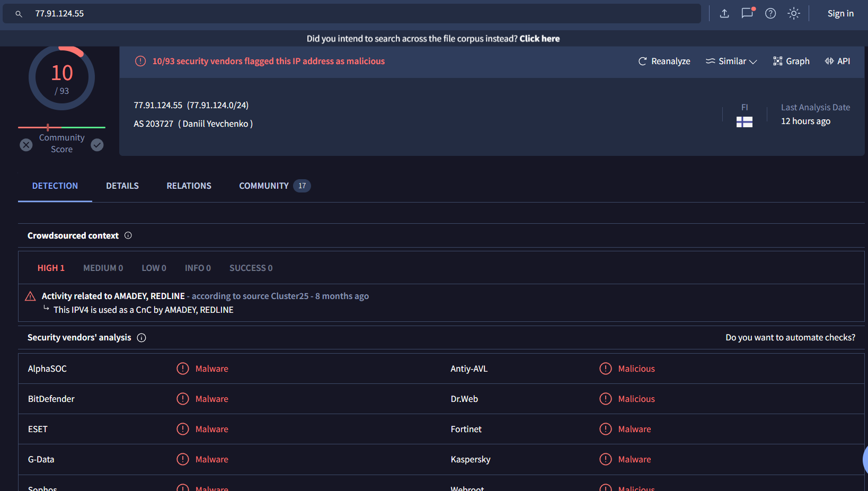Click the Graph icon button
Image resolution: width=868 pixels, height=491 pixels.
[x=791, y=62]
